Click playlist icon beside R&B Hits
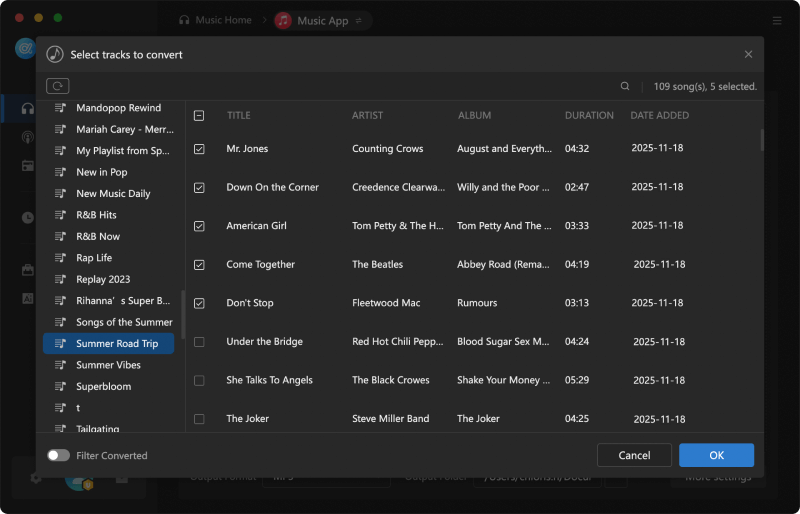This screenshot has width=800, height=514. 60,215
